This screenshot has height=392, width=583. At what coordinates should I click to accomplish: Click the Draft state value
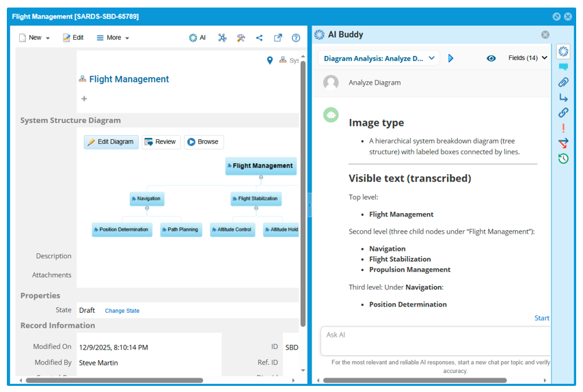coord(87,310)
